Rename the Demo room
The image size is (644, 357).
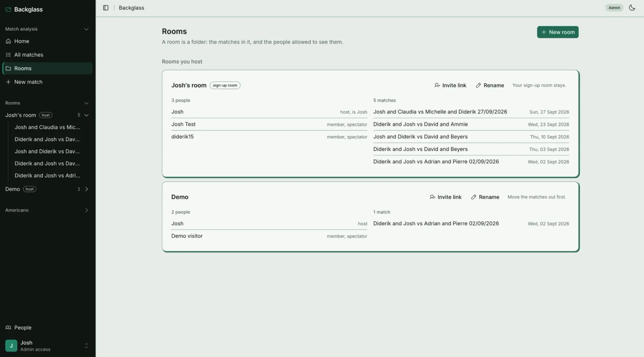point(485,197)
